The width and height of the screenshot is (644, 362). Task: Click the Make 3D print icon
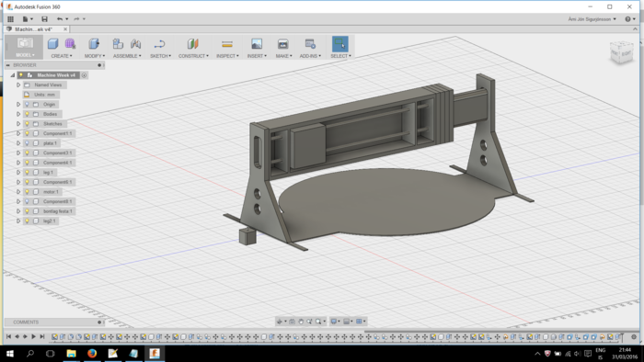click(283, 44)
